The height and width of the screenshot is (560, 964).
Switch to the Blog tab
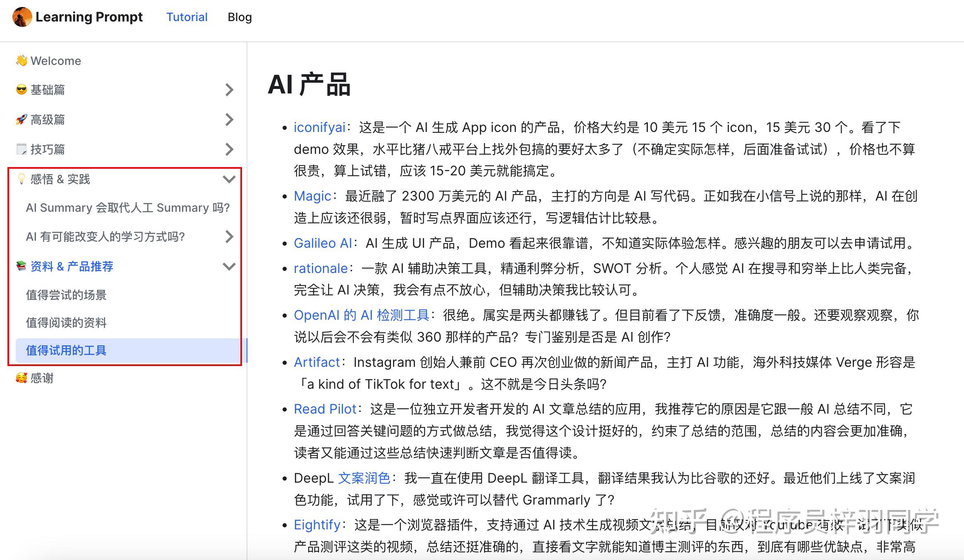coord(239,17)
